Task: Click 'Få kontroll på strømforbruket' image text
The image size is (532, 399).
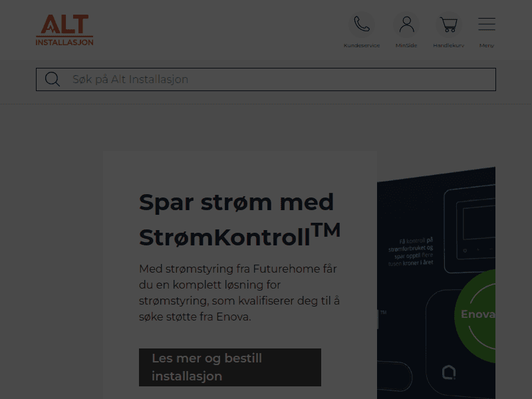Action: [411, 252]
